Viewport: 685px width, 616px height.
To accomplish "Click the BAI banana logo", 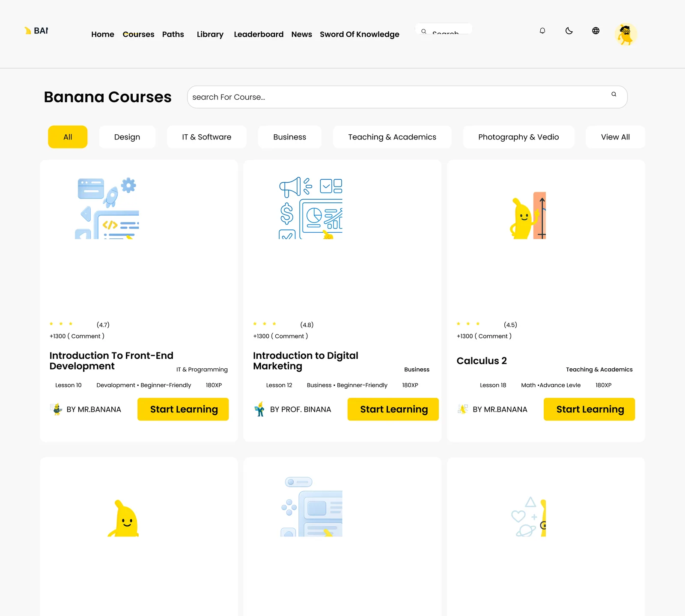I will [36, 31].
